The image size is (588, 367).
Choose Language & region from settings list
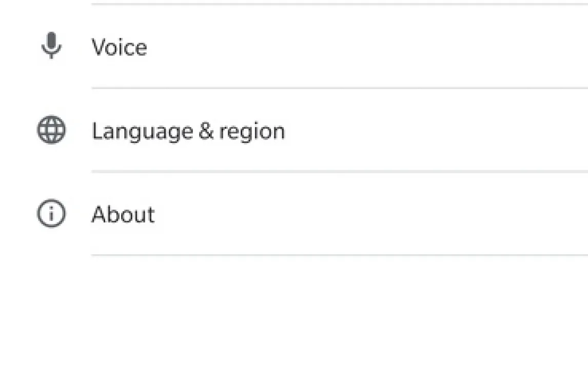[x=188, y=131]
